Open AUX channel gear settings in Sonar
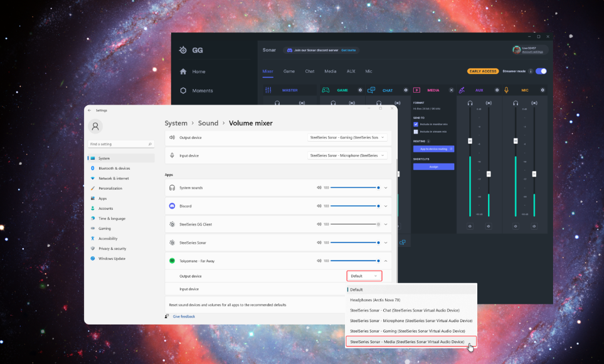The width and height of the screenshot is (604, 364). (497, 90)
